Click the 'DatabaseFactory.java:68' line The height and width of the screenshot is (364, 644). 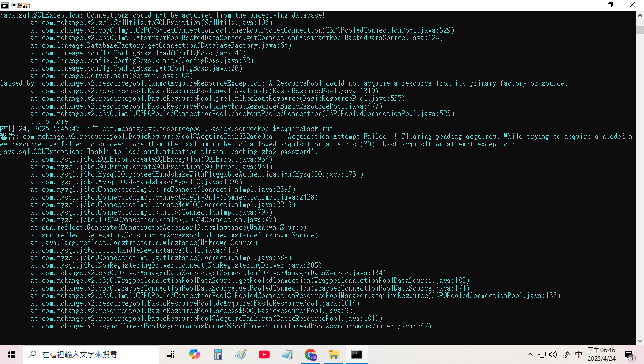[x=161, y=45]
